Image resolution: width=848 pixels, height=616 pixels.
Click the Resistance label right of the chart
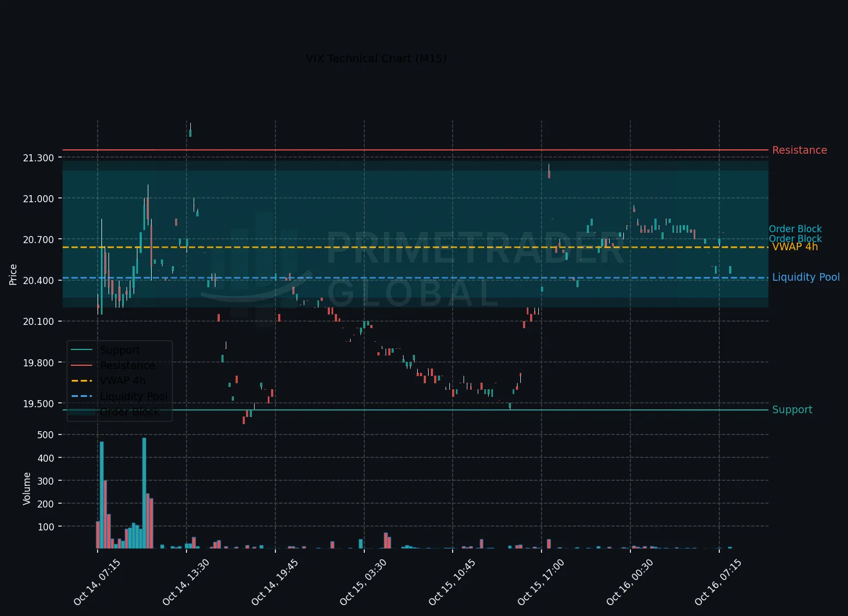[799, 150]
